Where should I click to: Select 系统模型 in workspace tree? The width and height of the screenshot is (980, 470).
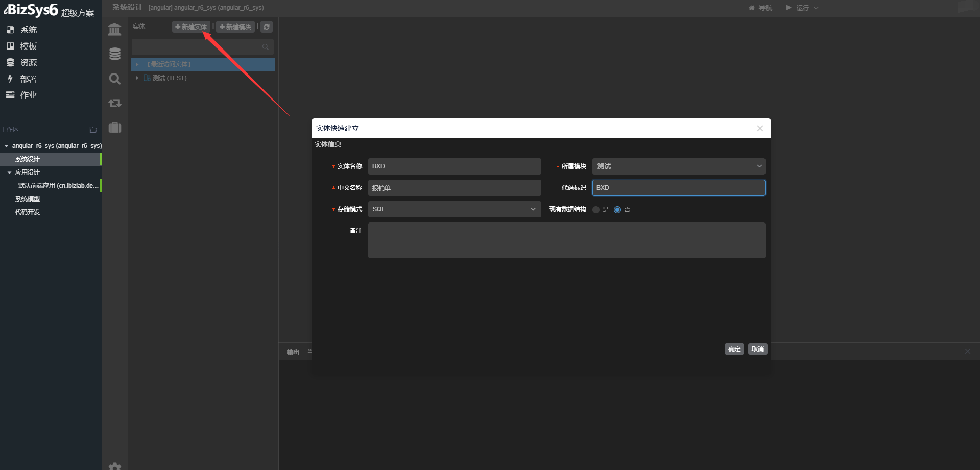(28, 199)
